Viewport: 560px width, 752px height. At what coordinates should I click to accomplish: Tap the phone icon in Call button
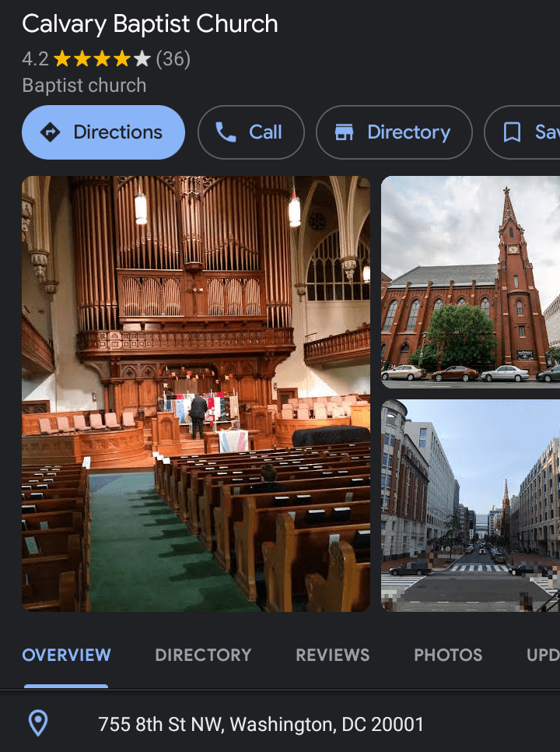(x=226, y=132)
